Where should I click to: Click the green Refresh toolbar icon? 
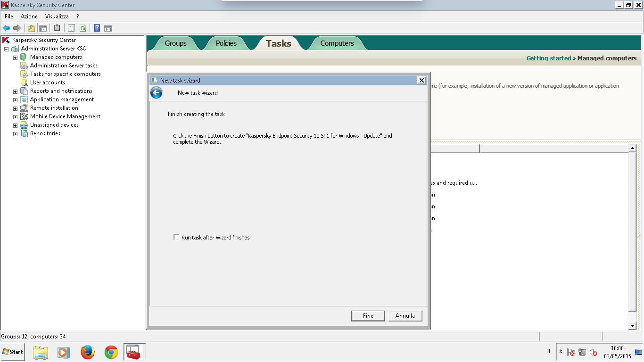tap(83, 28)
